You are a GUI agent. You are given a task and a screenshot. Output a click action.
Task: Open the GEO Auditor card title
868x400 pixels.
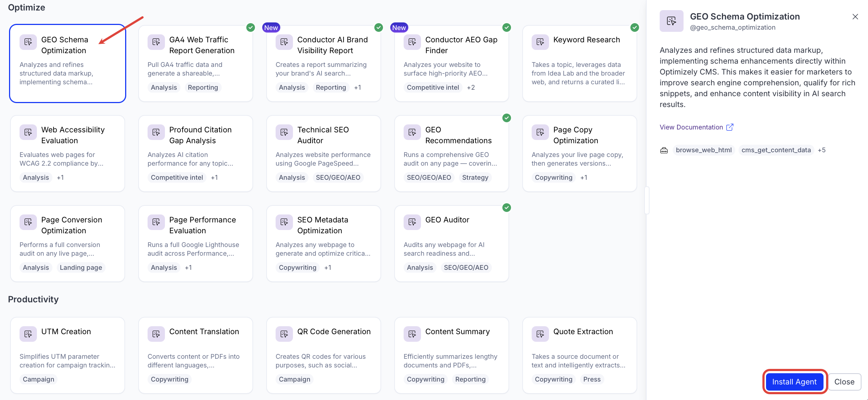(x=447, y=220)
